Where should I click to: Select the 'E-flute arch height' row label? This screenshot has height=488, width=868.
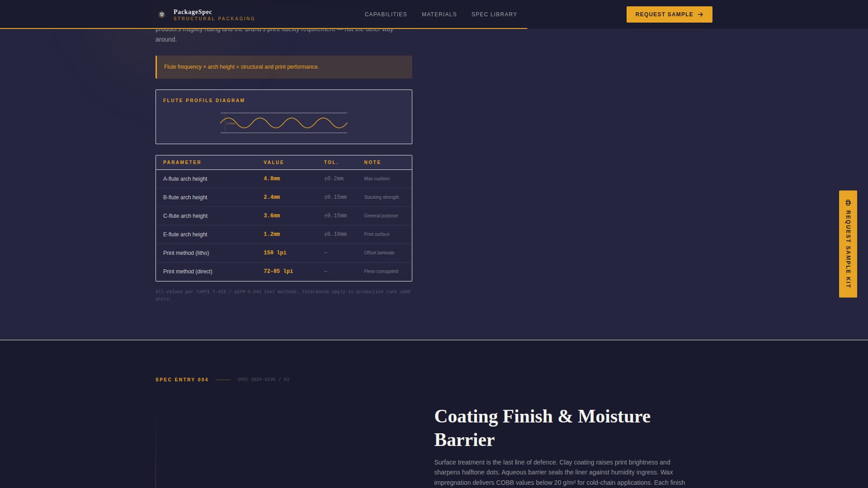coord(185,235)
